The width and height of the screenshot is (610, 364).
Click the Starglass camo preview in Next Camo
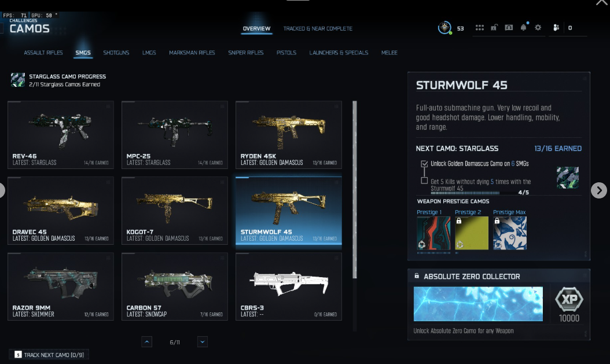click(568, 178)
